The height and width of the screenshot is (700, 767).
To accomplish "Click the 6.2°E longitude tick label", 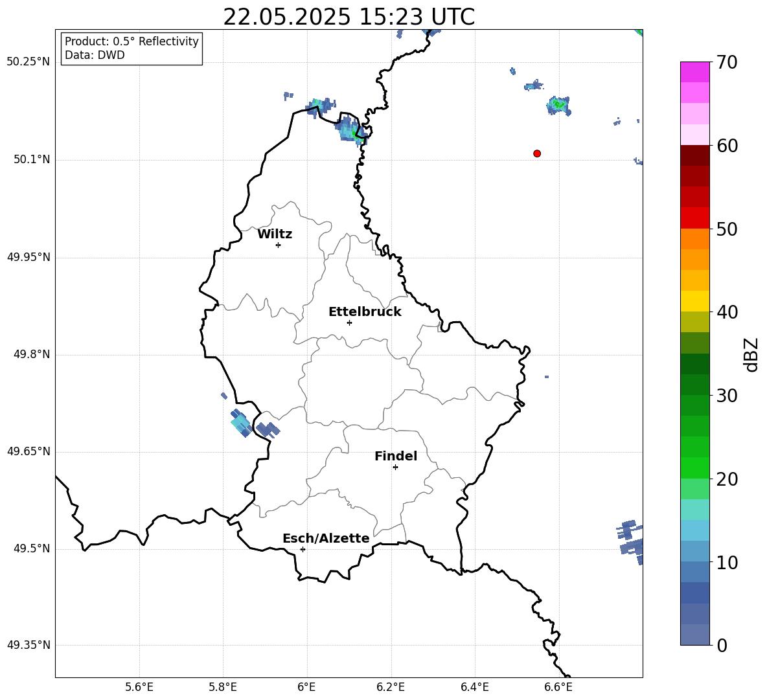I will (x=391, y=687).
